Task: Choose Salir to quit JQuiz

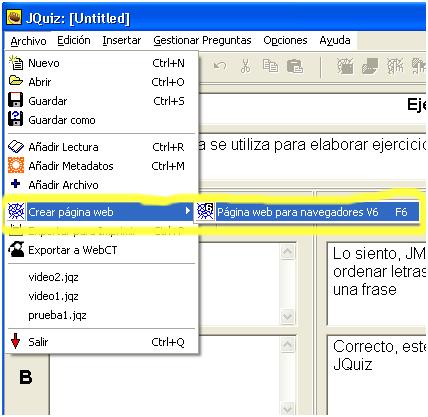Action: [102, 342]
